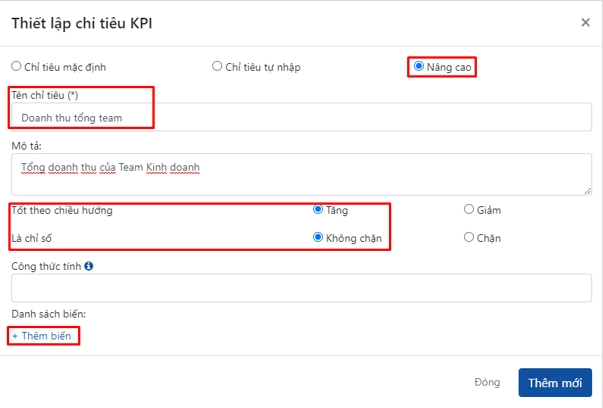This screenshot has width=603, height=408.
Task: Close the Thiết lập chỉ tiêu KPI dialog
Action: coord(585,21)
